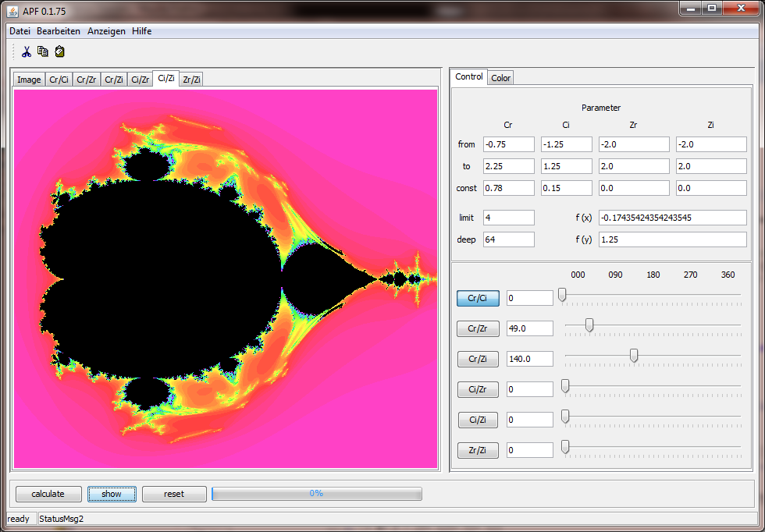Select the Image tab

[x=29, y=80]
